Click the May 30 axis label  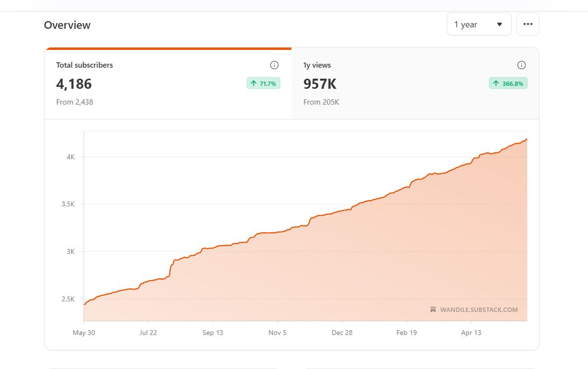(x=83, y=332)
